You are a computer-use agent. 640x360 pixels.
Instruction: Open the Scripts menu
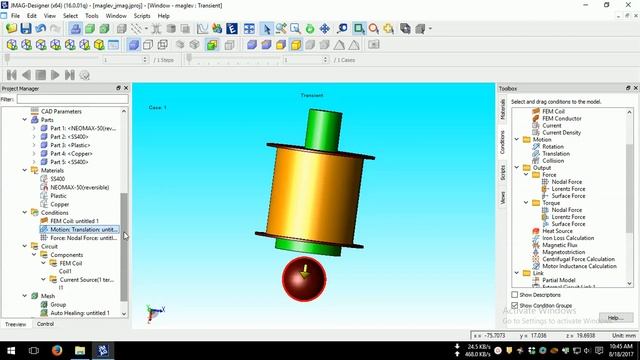142,16
